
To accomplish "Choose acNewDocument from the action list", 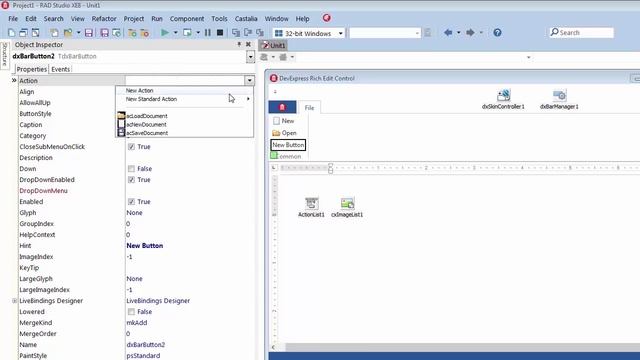I will 146,124.
